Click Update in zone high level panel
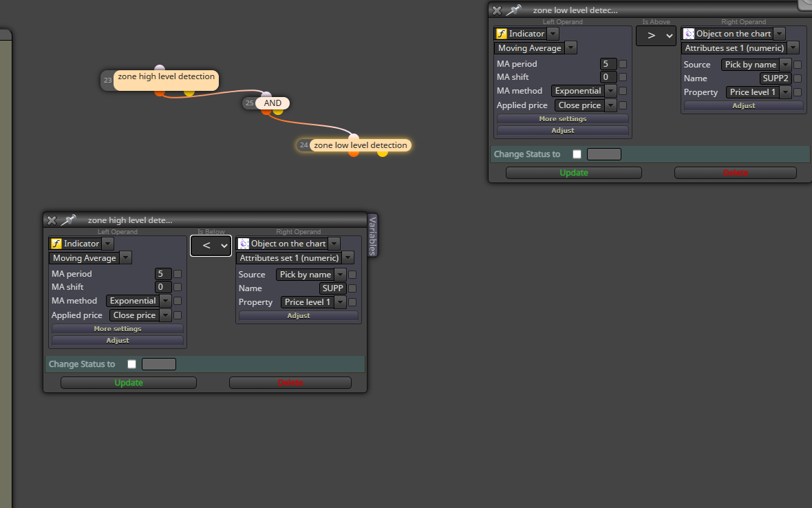 tap(129, 383)
